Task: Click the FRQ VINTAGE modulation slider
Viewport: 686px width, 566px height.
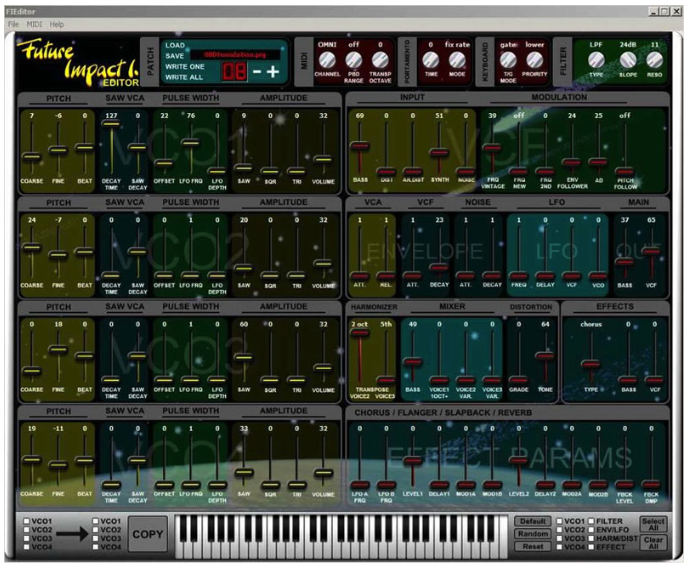Action: click(492, 148)
